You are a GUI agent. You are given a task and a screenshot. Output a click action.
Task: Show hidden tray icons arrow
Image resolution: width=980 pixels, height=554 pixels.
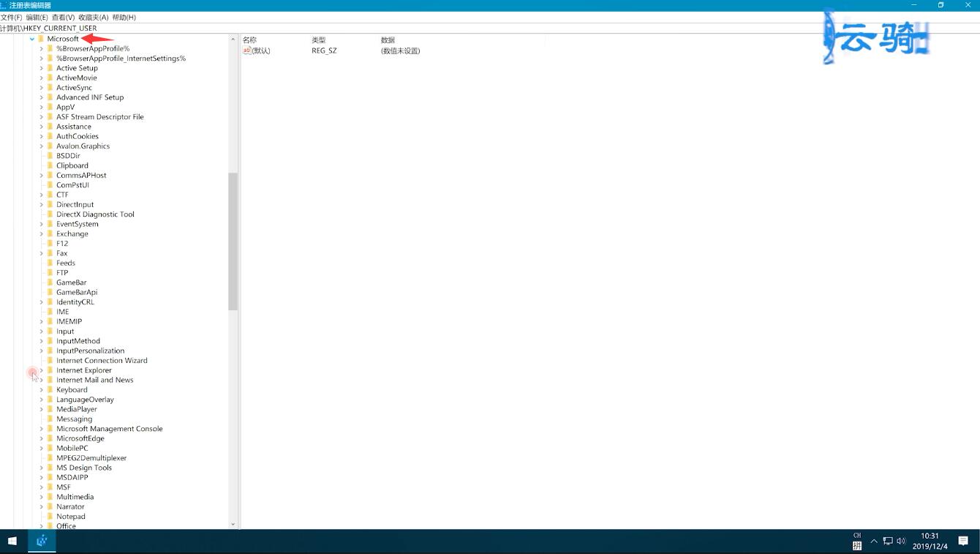873,542
